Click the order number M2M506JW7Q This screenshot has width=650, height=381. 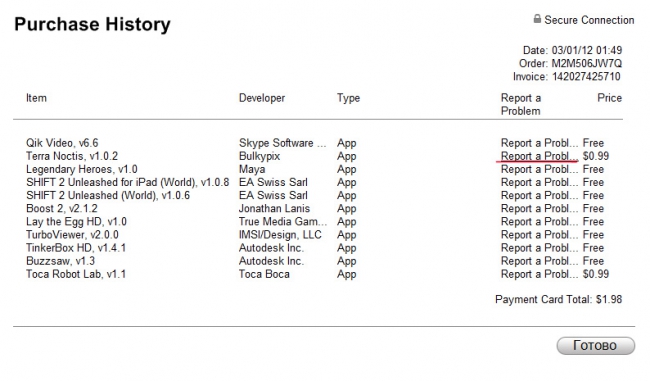point(587,63)
